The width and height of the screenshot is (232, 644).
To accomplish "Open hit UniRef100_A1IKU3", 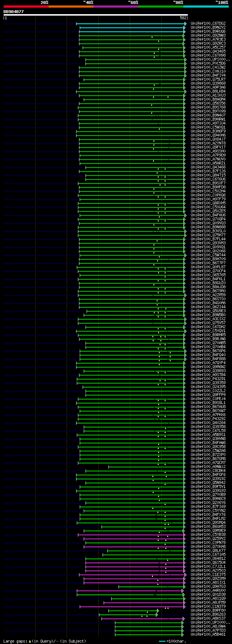I will point(208,95).
